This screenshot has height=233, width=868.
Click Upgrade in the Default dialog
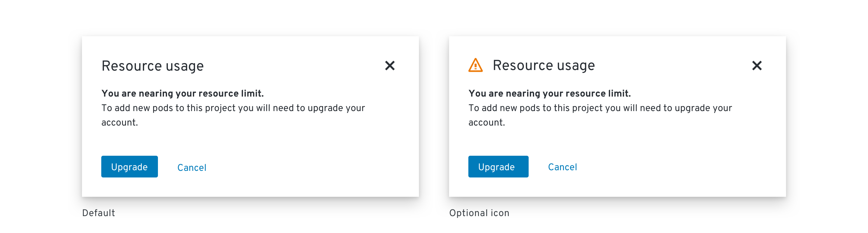[129, 167]
